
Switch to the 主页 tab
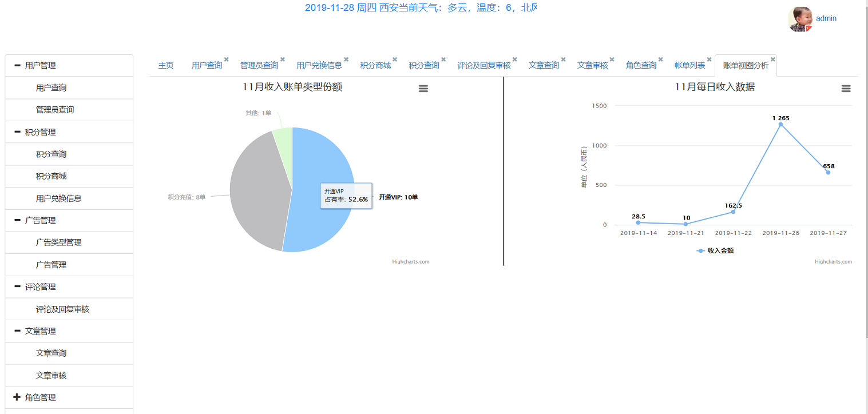click(x=166, y=66)
